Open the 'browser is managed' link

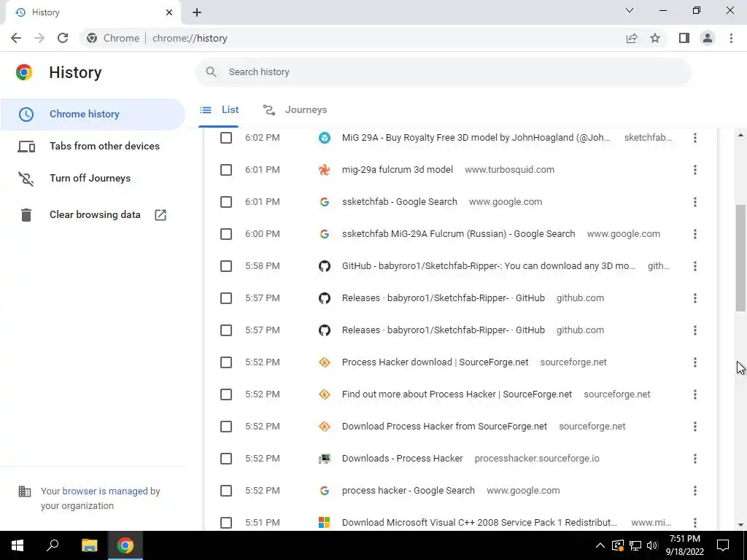click(x=105, y=491)
